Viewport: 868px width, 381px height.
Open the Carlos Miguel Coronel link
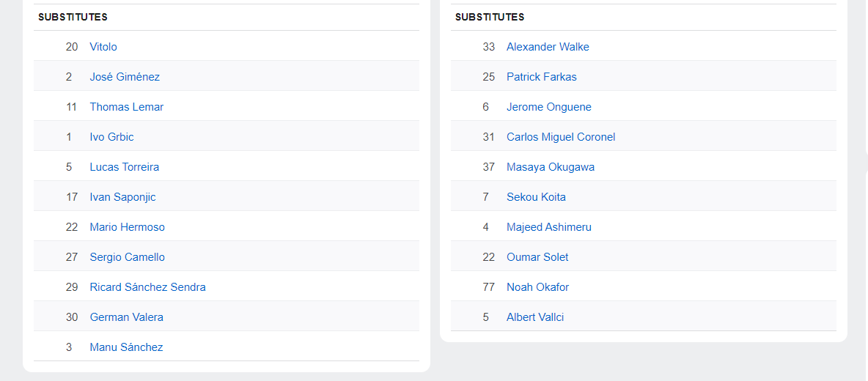[561, 137]
